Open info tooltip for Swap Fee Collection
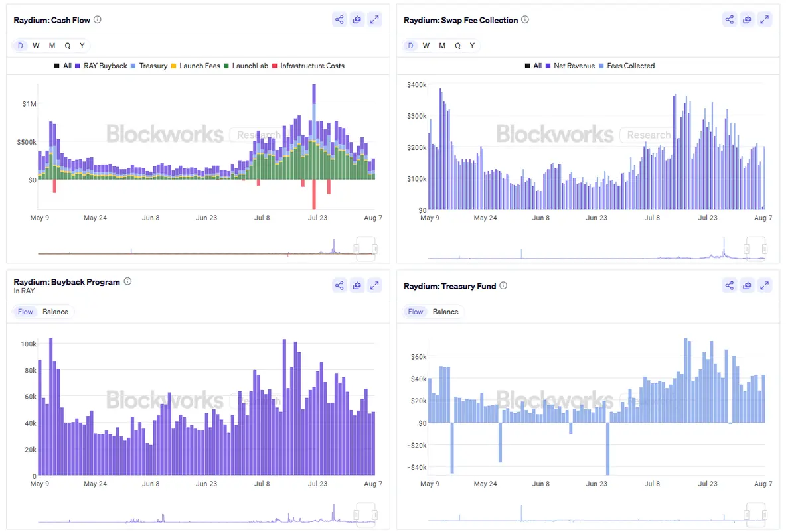 [525, 19]
